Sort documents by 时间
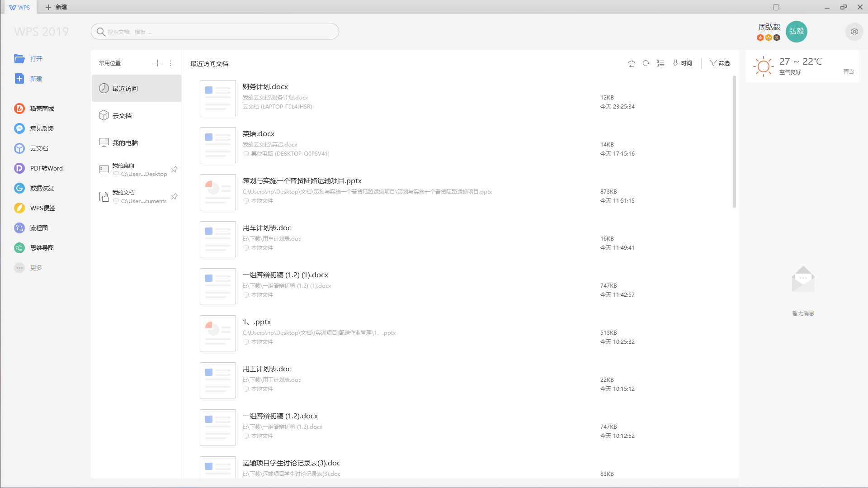Image resolution: width=868 pixels, height=488 pixels. click(x=682, y=63)
